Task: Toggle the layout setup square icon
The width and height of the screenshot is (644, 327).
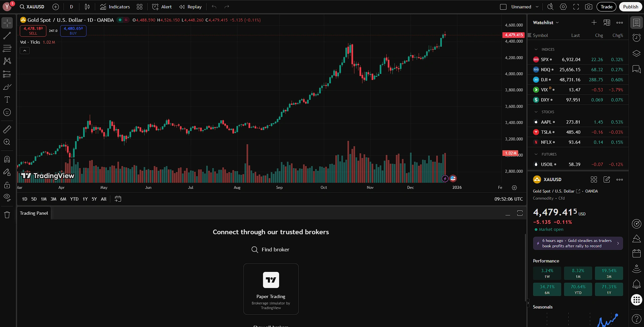Action: 503,7
